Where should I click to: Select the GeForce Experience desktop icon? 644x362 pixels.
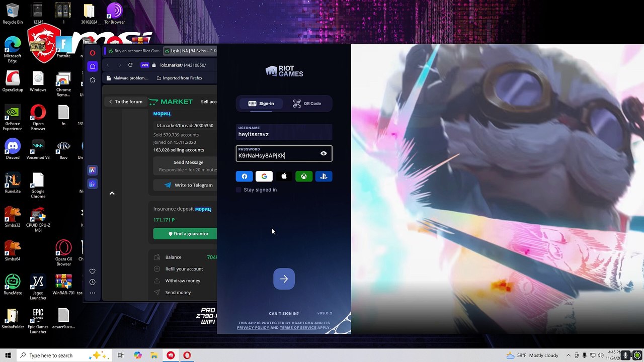(13, 118)
